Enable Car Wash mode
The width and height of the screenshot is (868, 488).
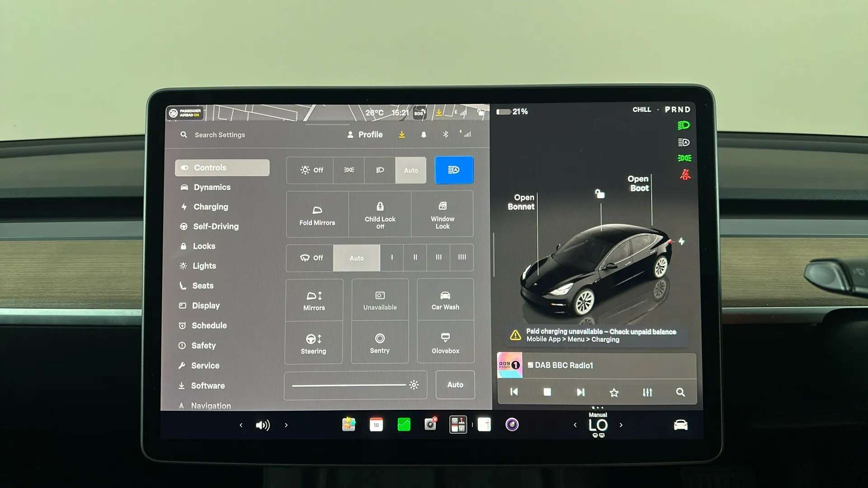pos(445,300)
